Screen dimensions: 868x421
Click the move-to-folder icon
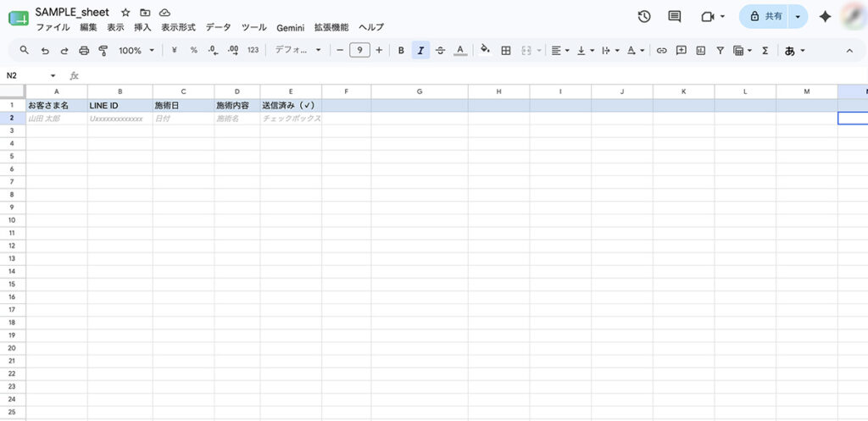pos(145,13)
